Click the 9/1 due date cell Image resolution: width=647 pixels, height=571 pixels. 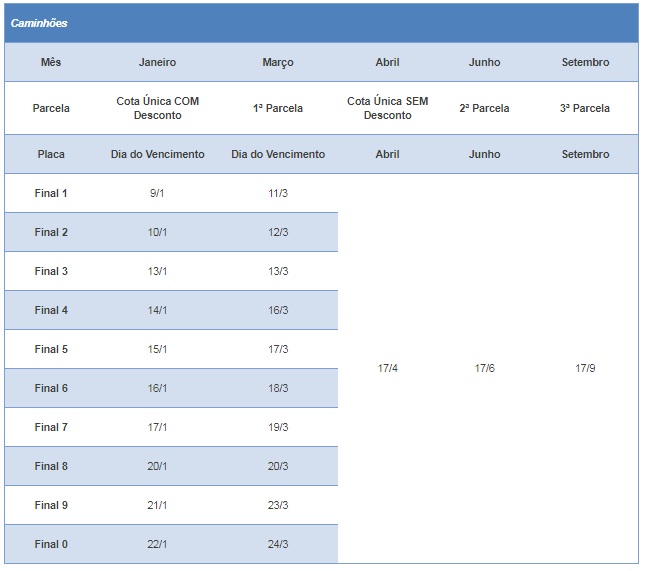click(x=157, y=193)
